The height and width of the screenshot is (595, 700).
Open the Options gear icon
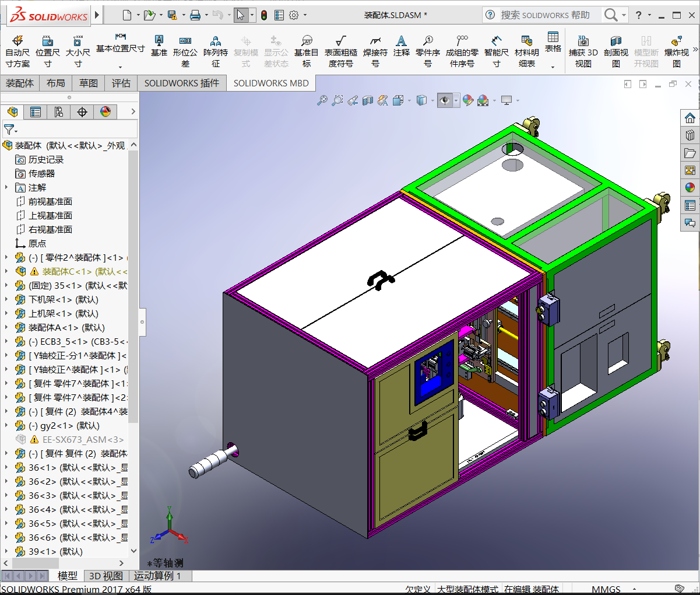pyautogui.click(x=294, y=15)
